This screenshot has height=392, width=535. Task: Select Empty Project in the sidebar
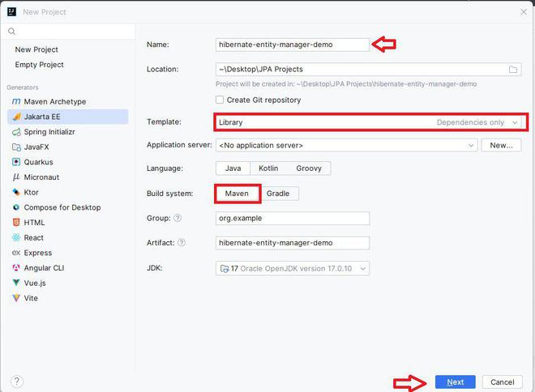(x=39, y=65)
